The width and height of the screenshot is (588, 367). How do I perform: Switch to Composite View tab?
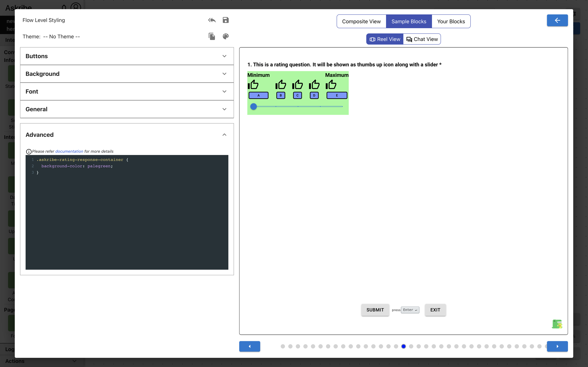pyautogui.click(x=361, y=21)
